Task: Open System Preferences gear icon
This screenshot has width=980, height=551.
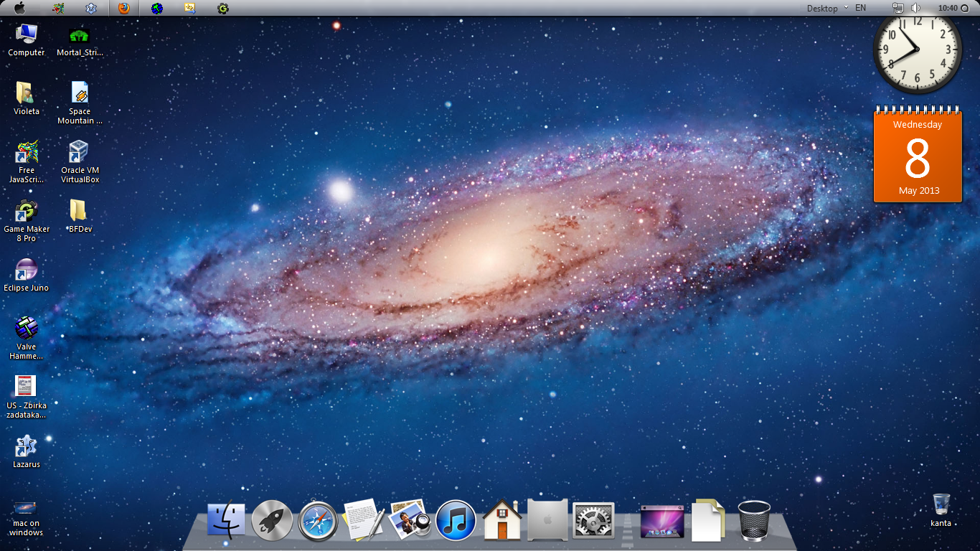Action: click(593, 520)
